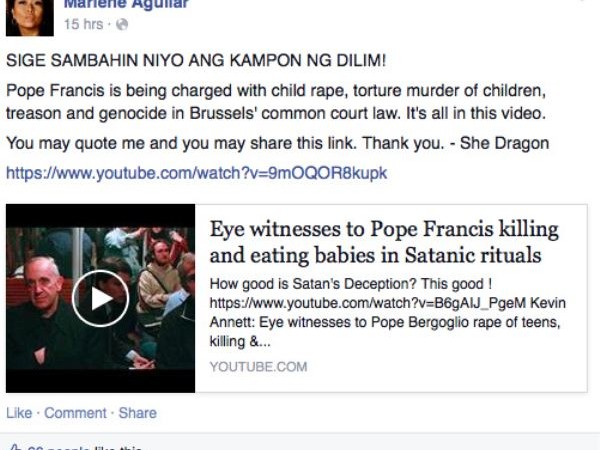Click the thumbs-up icon in likes bar
Screen dimensions: 600x450
15,448
